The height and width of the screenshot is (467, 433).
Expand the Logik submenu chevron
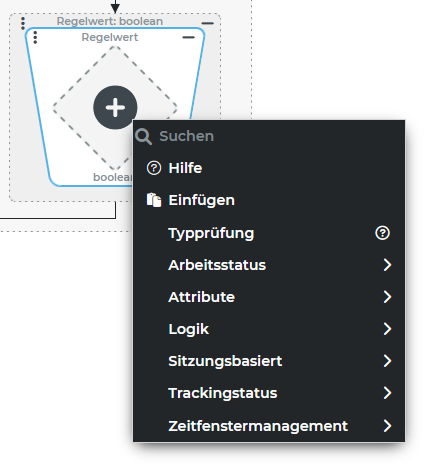pyautogui.click(x=387, y=329)
